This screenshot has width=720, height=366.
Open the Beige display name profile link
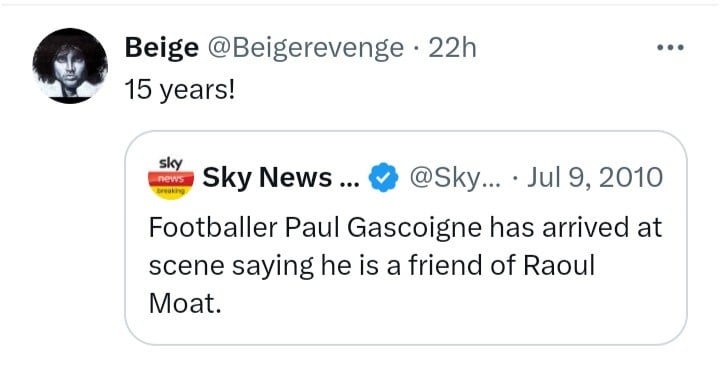(x=162, y=47)
